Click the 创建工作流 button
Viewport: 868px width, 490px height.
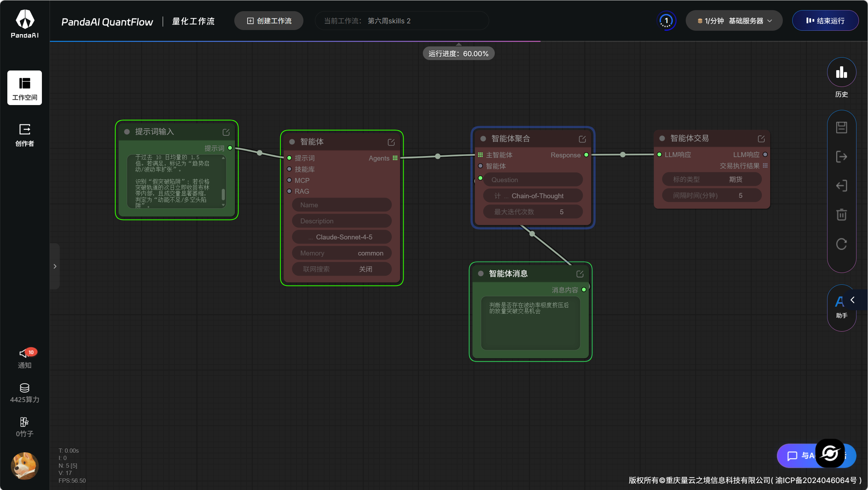[269, 21]
